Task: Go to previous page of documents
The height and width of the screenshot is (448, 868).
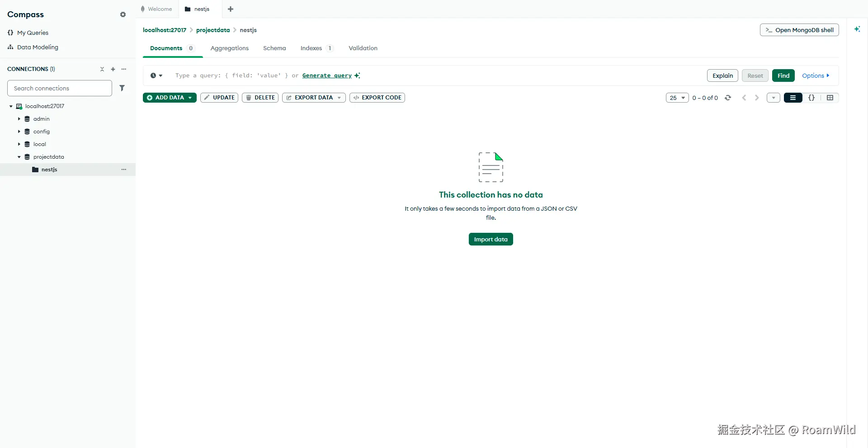Action: point(744,98)
